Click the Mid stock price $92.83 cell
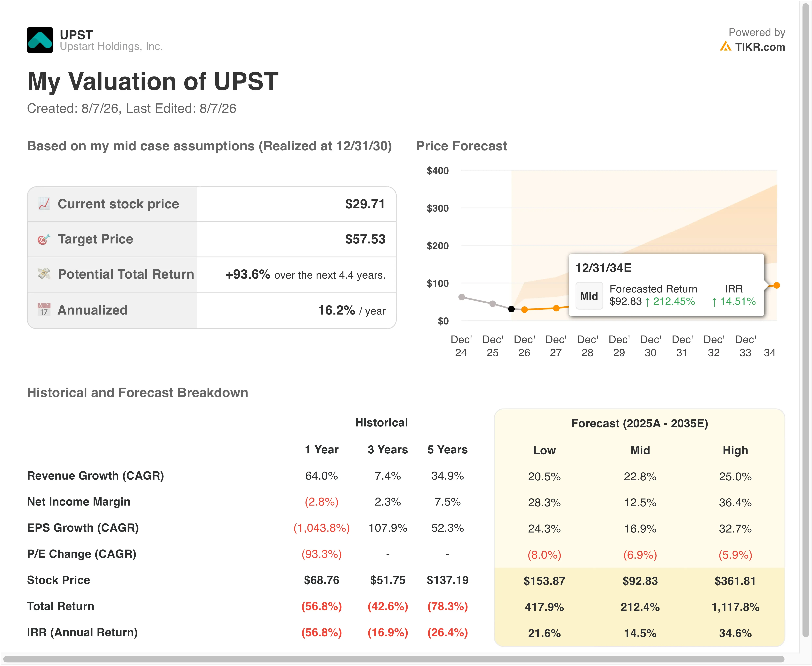812x666 pixels. 640,581
